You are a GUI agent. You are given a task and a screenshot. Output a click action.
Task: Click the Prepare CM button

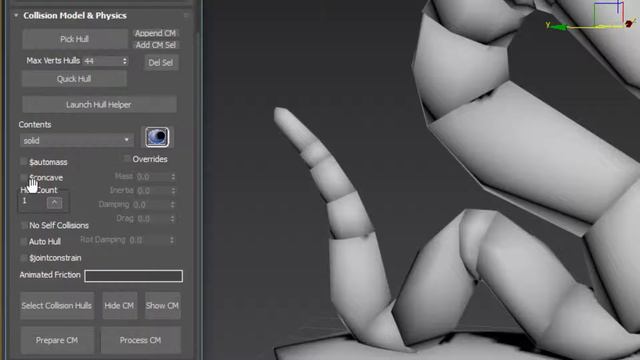point(57,340)
